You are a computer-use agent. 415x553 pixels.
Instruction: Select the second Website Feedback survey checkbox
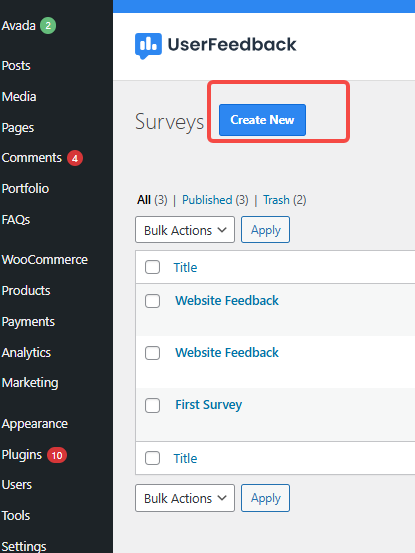point(152,353)
